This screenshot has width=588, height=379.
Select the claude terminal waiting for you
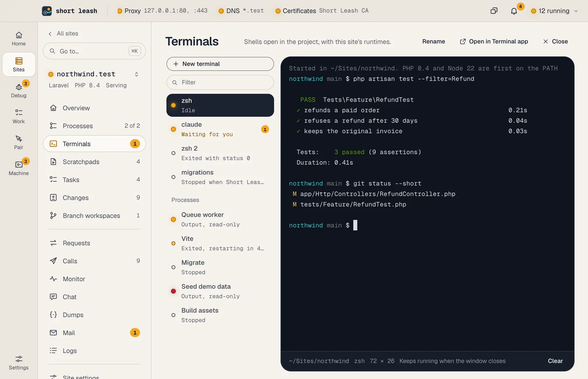(x=220, y=129)
